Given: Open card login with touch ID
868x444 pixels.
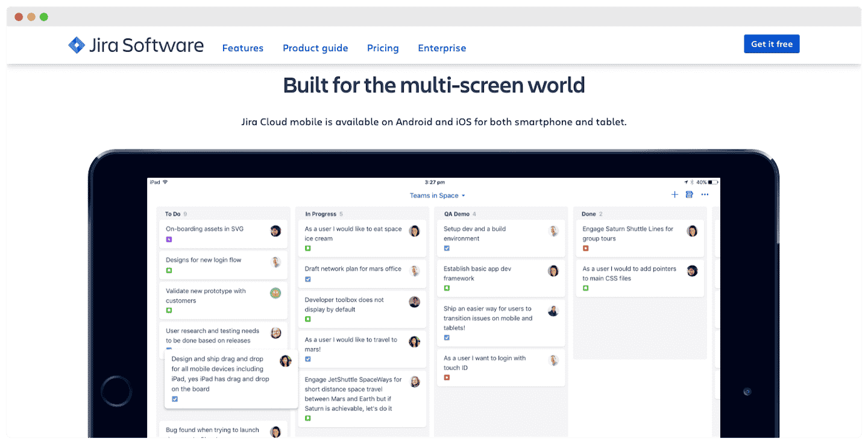Looking at the screenshot, I should 501,367.
